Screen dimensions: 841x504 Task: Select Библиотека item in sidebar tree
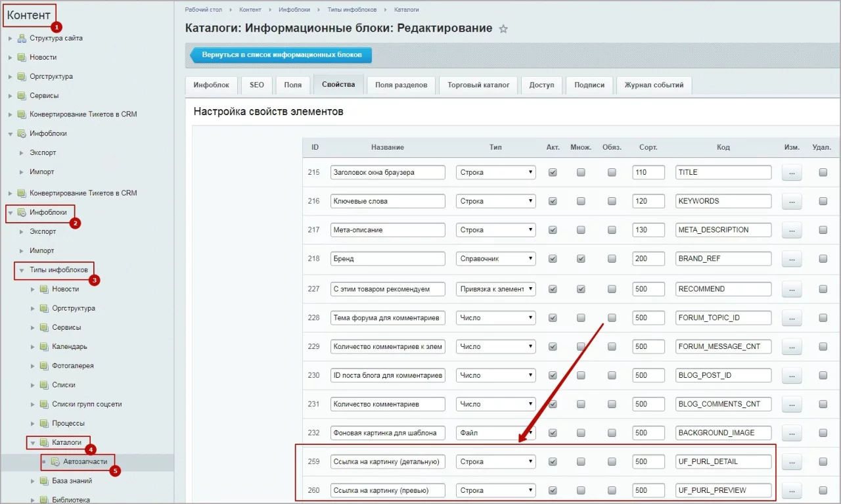coord(71,499)
